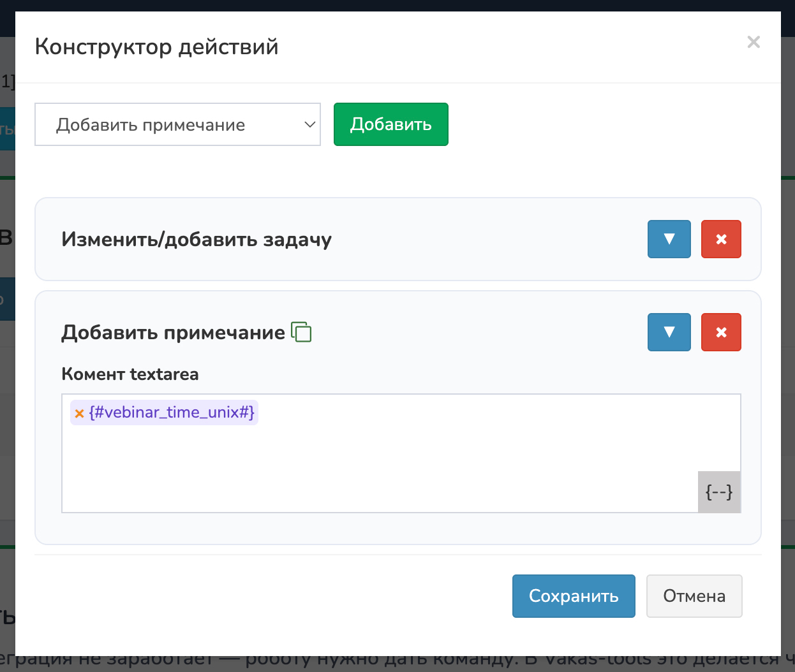Delete the Изменить/добавить задачу action

pyautogui.click(x=721, y=239)
